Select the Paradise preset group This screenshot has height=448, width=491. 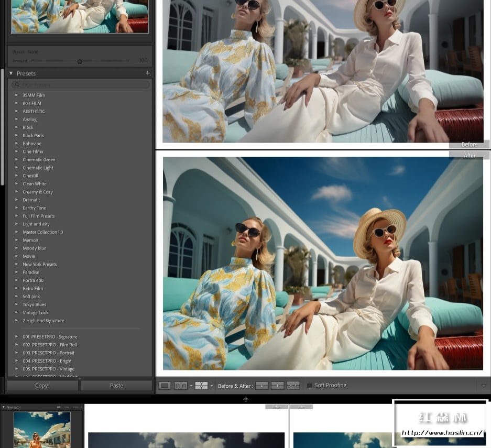point(31,272)
